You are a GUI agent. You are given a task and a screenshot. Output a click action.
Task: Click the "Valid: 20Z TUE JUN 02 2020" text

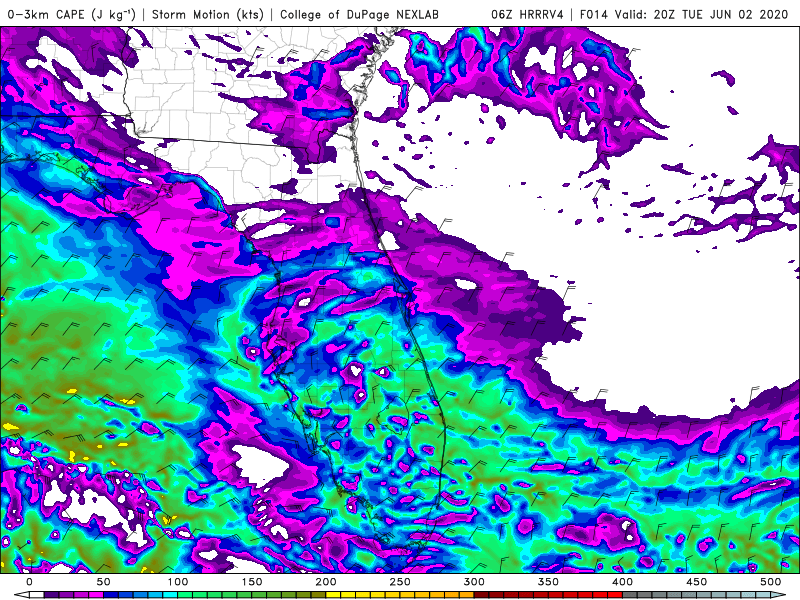pos(702,14)
